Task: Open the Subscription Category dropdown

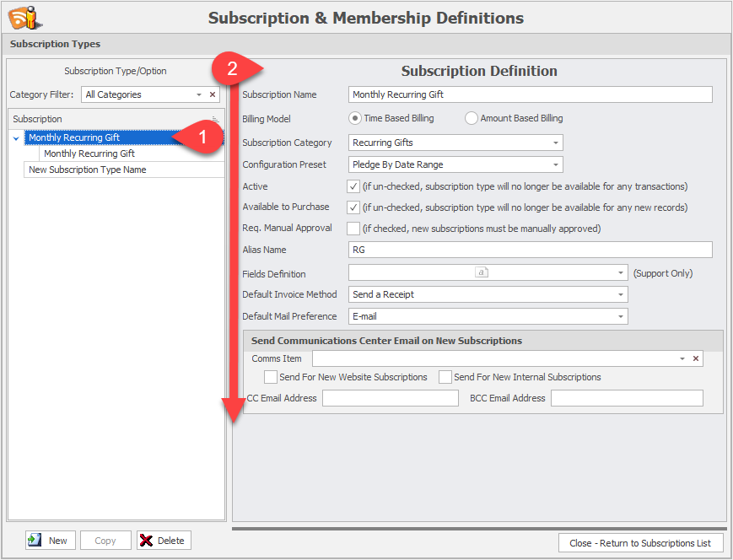Action: pos(555,143)
